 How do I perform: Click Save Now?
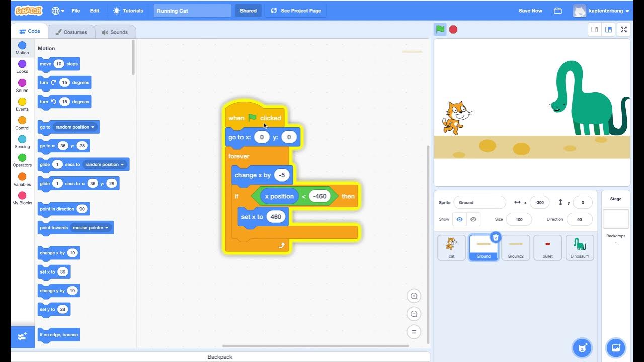point(530,11)
